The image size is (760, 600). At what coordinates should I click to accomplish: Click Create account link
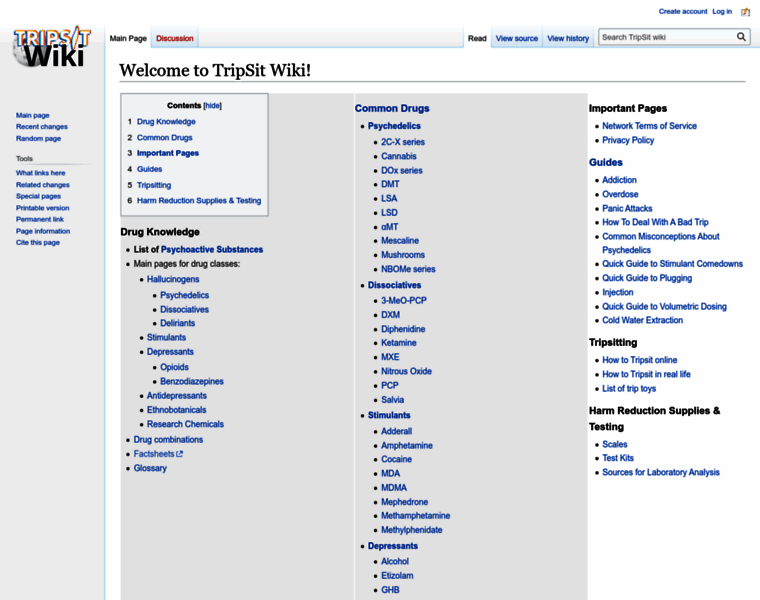[x=682, y=12]
